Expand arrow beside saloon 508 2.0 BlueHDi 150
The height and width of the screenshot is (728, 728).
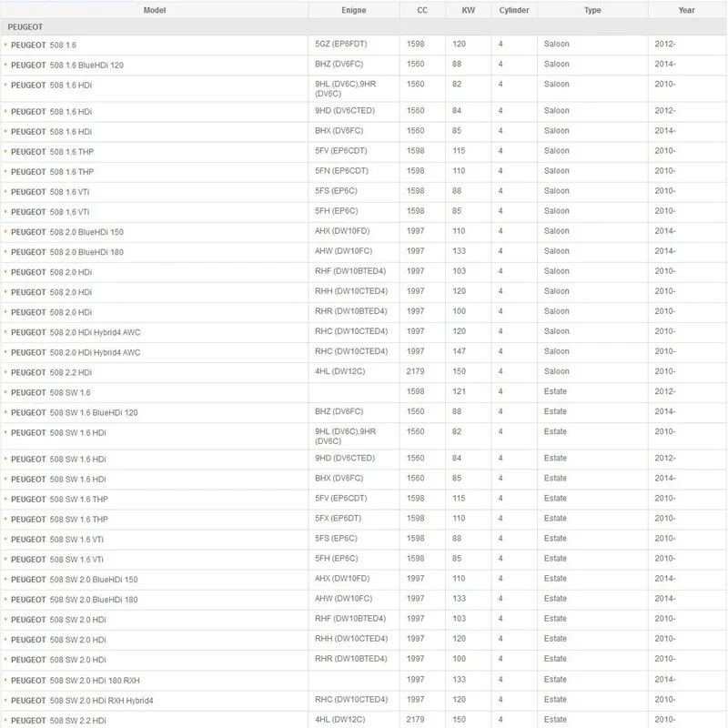(5, 231)
